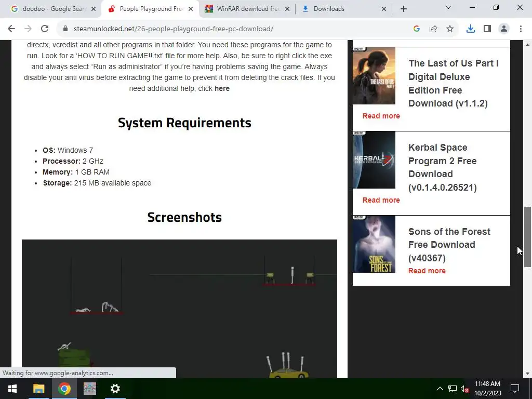532x399 pixels.
Task: Share this page via share icon
Action: pyautogui.click(x=433, y=29)
